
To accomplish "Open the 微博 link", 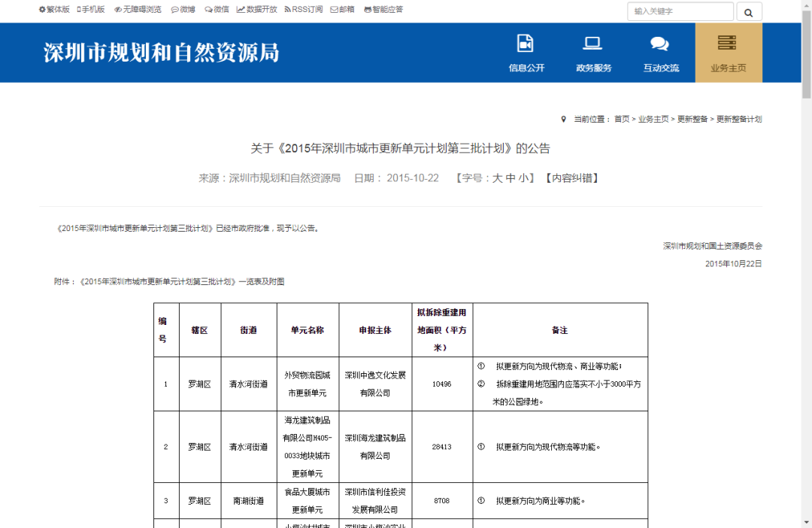I will (183, 10).
